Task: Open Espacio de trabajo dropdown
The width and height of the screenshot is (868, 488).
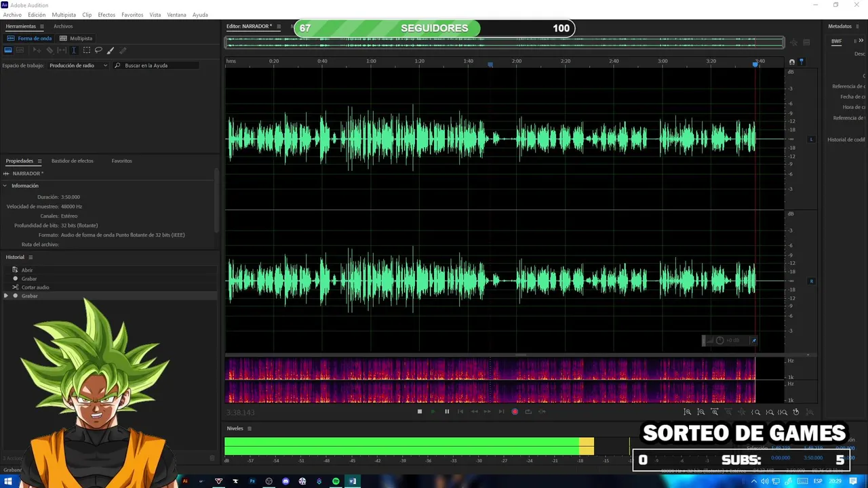Action: click(x=78, y=66)
